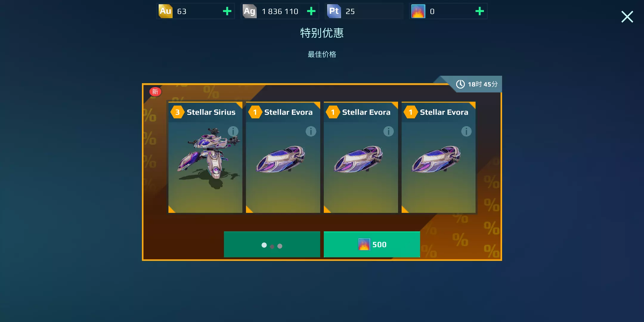The width and height of the screenshot is (644, 322).
Task: Open info for third Stellar Evora
Action: tap(466, 131)
